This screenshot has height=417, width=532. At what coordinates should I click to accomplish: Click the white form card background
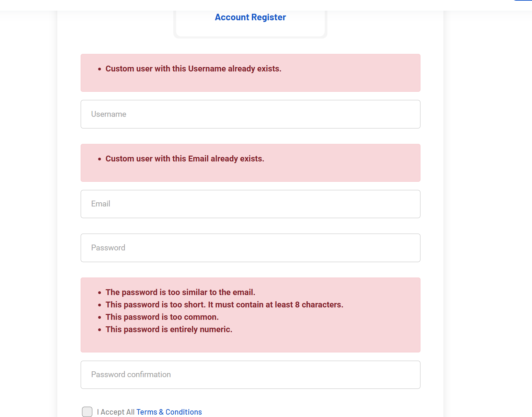[x=69, y=206]
